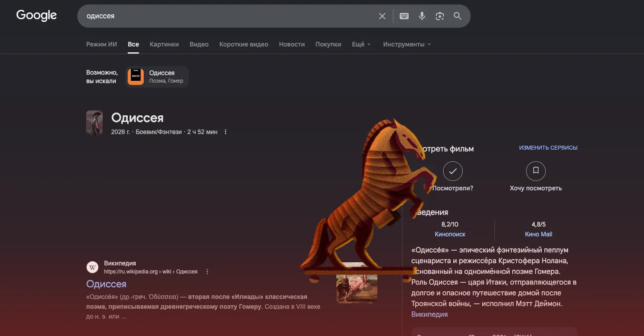644x336 pixels.
Task: Switch to the Картинки tab
Action: [x=164, y=44]
